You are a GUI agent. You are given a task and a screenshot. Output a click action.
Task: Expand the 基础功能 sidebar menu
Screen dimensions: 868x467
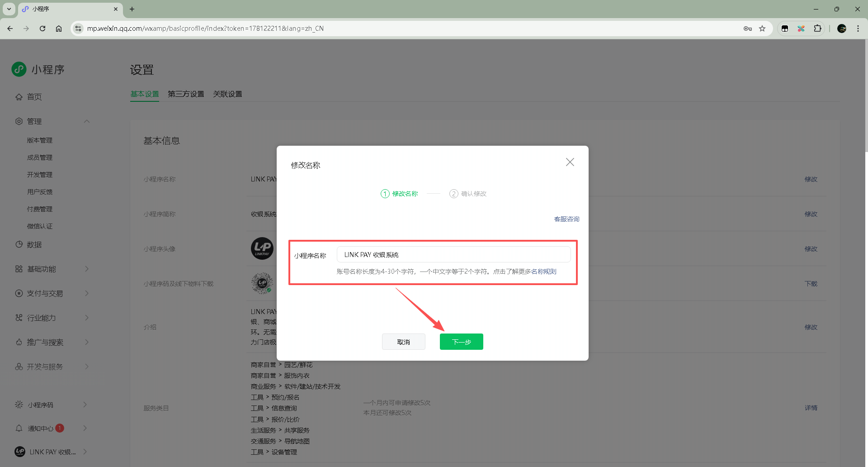pyautogui.click(x=87, y=269)
